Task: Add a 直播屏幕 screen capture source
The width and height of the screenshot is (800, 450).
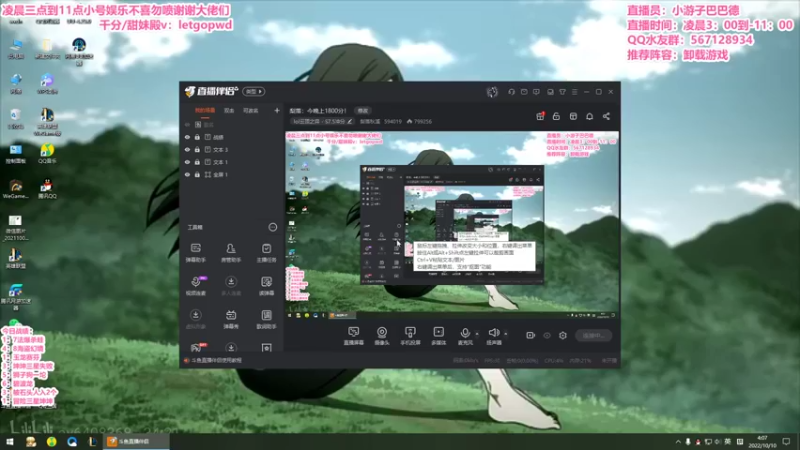Action: tap(354, 336)
